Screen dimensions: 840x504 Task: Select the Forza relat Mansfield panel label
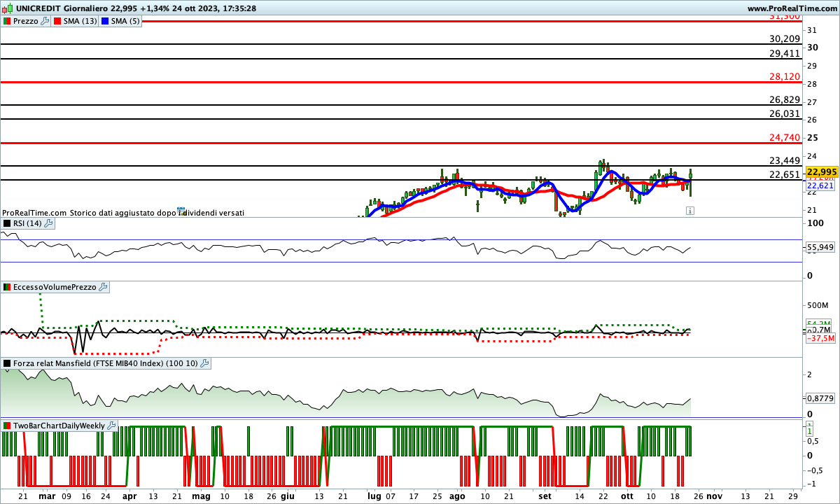coord(106,363)
